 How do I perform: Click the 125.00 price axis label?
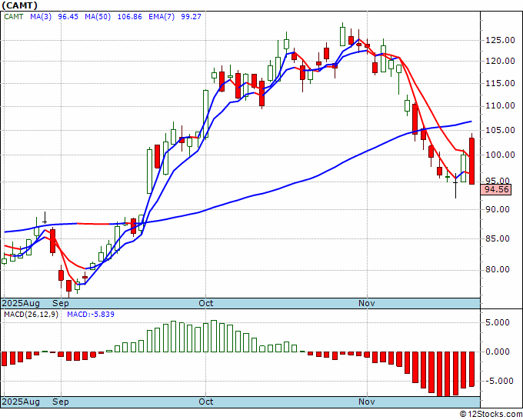point(502,40)
